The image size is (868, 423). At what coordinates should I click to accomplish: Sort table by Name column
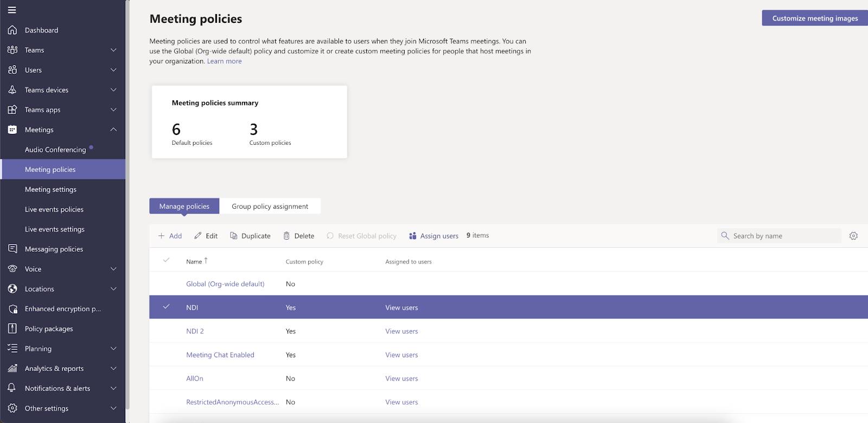click(197, 261)
